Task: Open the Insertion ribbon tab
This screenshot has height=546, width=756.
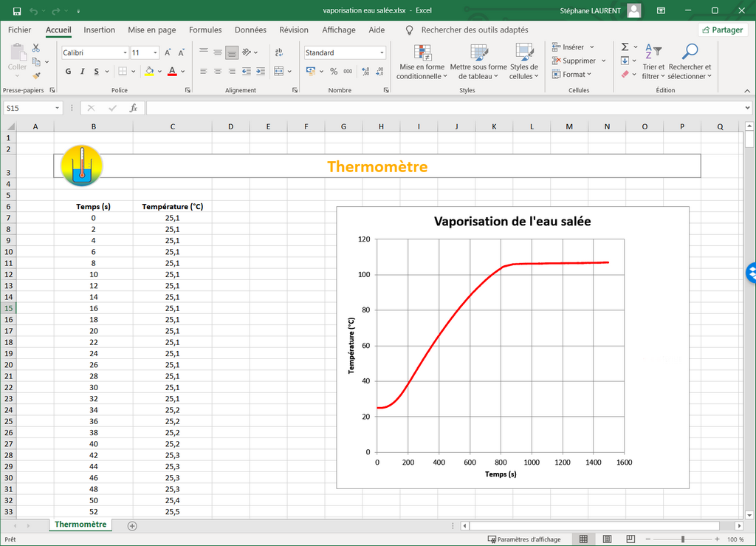Action: pos(99,30)
